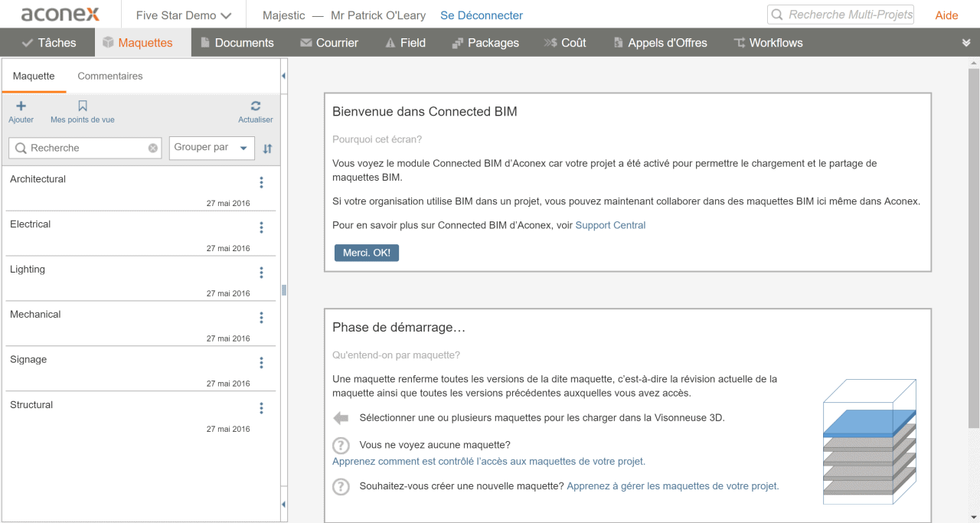Select the Lighting model

coord(142,279)
